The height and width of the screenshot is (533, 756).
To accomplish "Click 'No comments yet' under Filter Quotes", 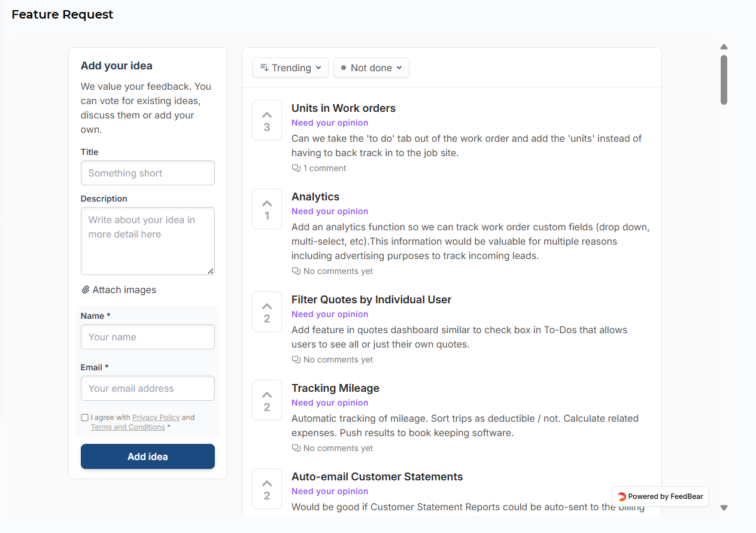I will (338, 360).
